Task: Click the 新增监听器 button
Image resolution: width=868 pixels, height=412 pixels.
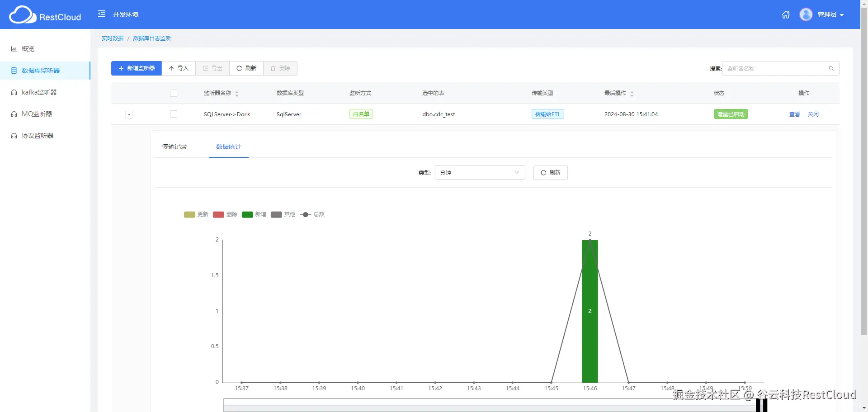Action: 137,68
